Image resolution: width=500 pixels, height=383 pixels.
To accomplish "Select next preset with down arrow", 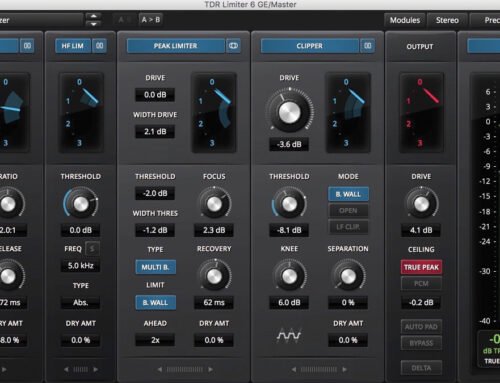I will point(94,24).
